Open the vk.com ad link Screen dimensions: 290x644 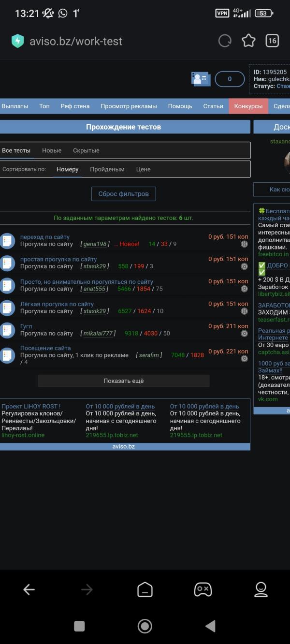[x=268, y=399]
